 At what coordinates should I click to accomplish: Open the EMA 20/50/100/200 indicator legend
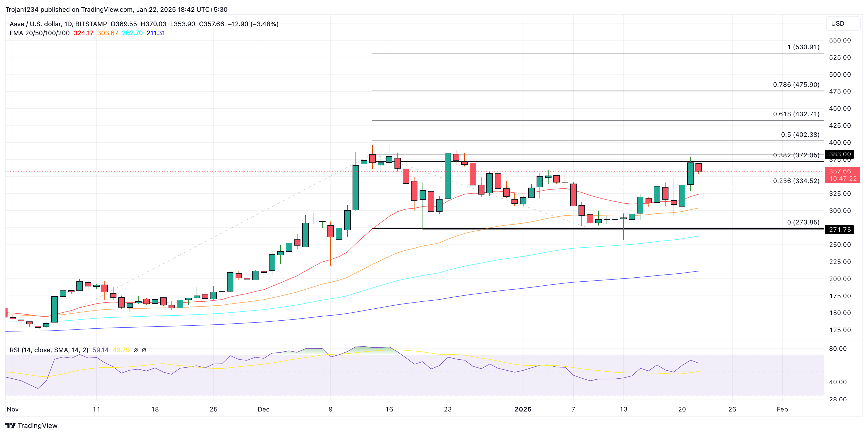click(x=40, y=33)
